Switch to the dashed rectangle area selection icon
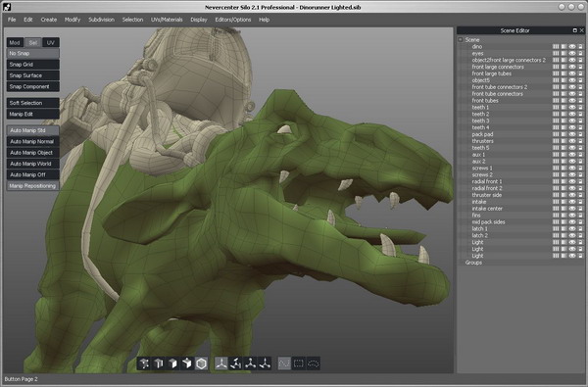Viewport: 588px width, 387px height. [299, 363]
